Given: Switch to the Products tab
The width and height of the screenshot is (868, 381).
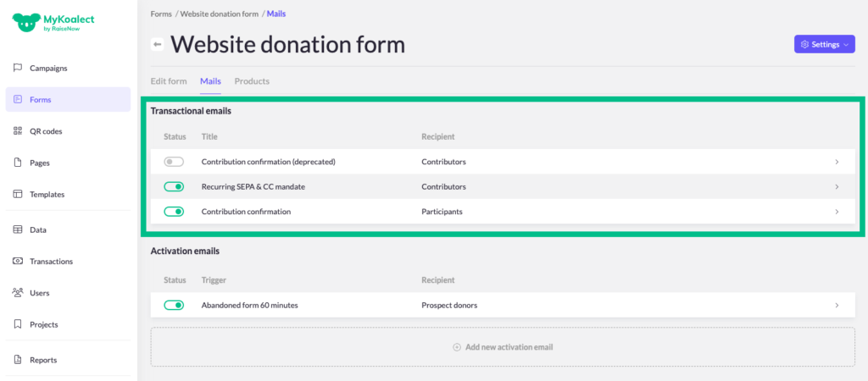Looking at the screenshot, I should [252, 81].
